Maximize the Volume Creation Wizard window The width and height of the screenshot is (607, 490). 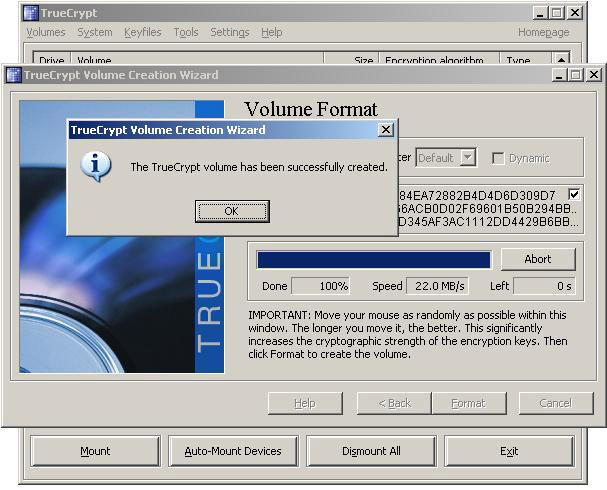pyautogui.click(x=575, y=75)
